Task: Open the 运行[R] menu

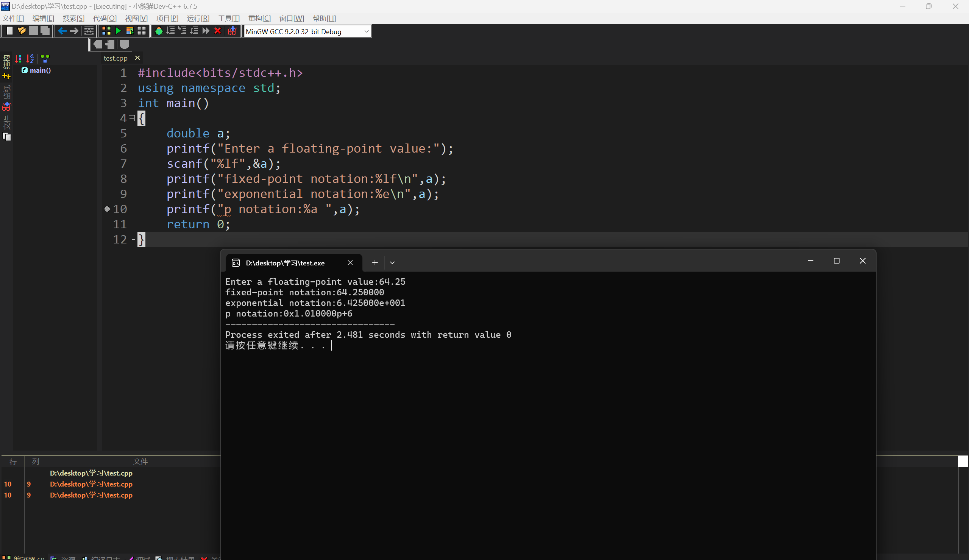Action: pos(198,18)
